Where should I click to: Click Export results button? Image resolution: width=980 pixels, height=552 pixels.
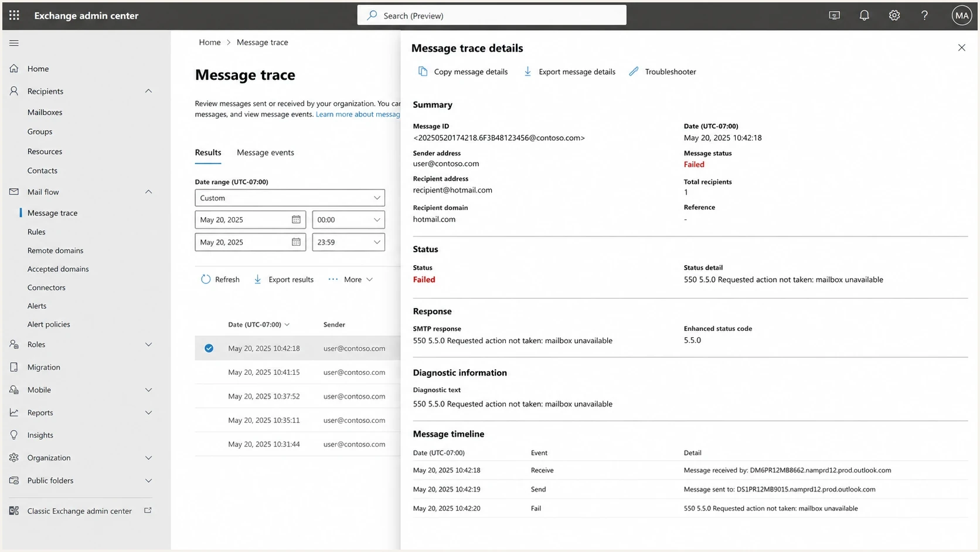point(284,279)
